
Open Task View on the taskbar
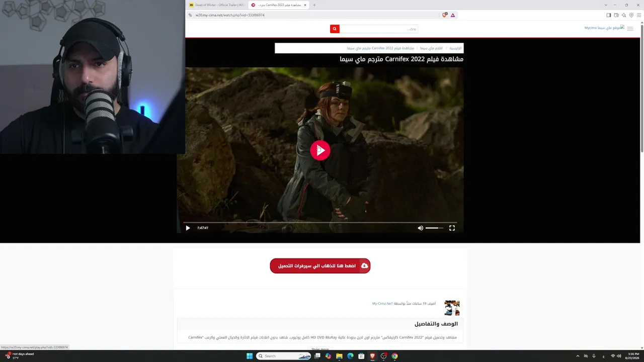[317, 356]
